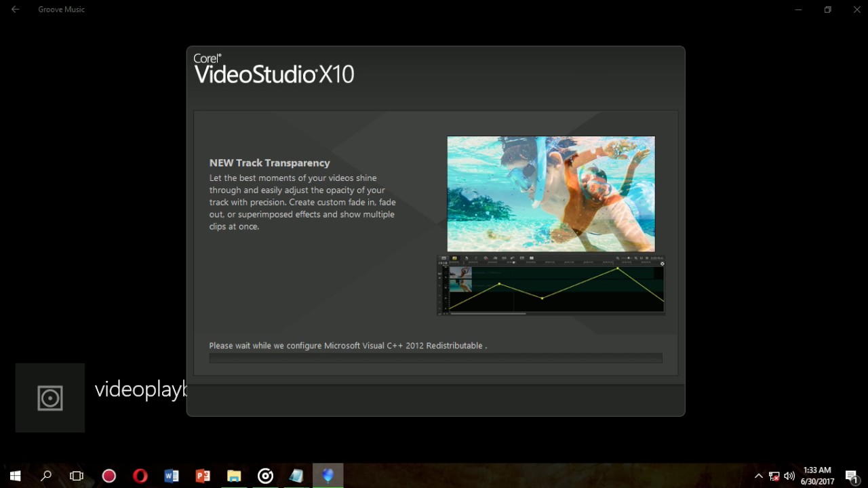
Task: Open volume control in tray
Action: [789, 476]
